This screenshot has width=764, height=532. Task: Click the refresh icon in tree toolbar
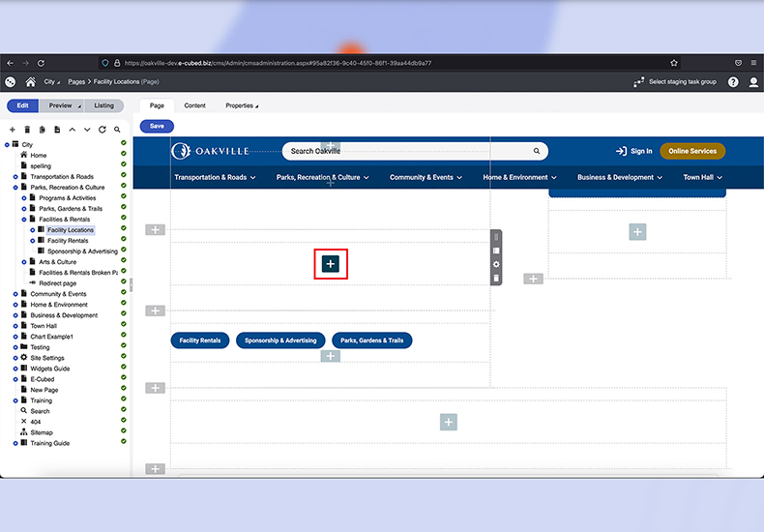[102, 130]
